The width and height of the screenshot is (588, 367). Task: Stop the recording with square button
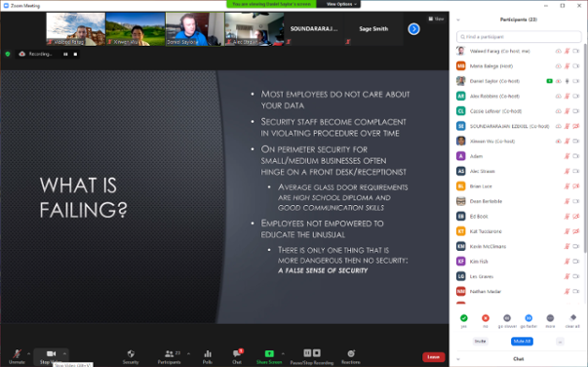(75, 54)
